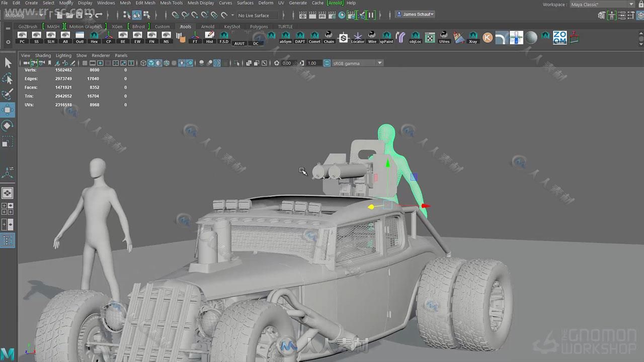Run the Wire python script
The width and height of the screenshot is (644, 362).
[x=372, y=37]
